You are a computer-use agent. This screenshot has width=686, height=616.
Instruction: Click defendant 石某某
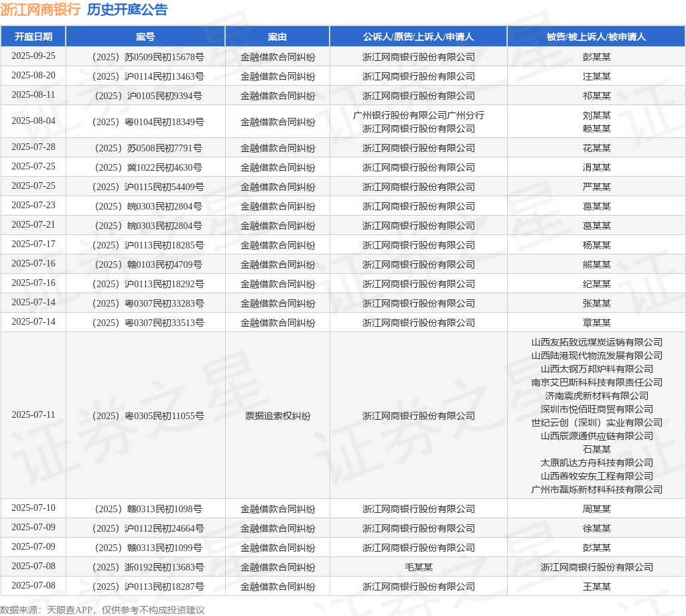pyautogui.click(x=597, y=449)
